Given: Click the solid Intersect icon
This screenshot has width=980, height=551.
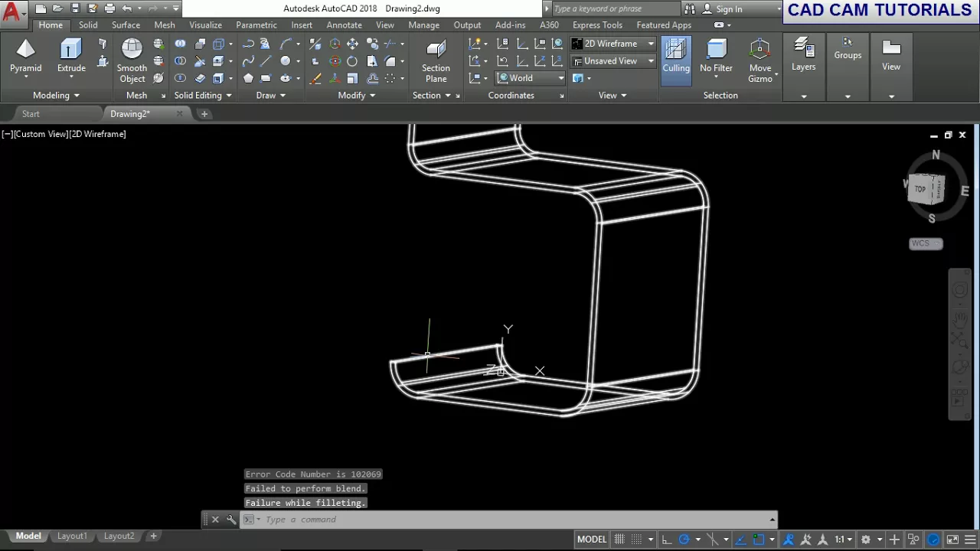Looking at the screenshot, I should click(180, 78).
